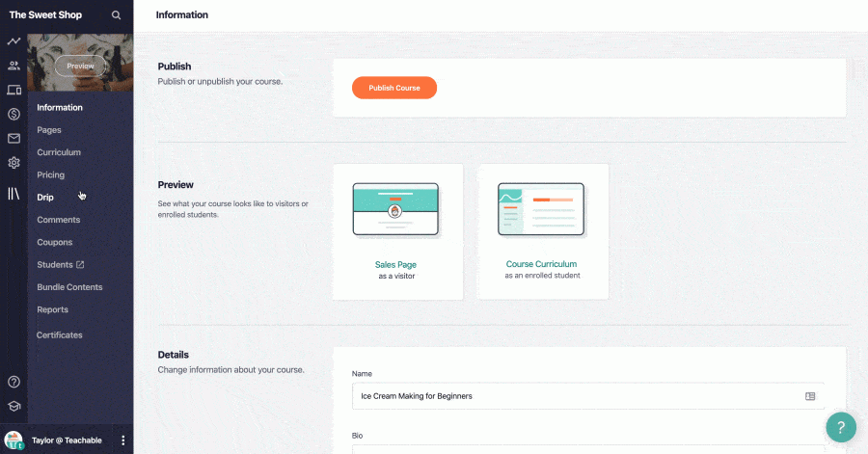868x454 pixels.
Task: Click the Publish Course button
Action: pyautogui.click(x=394, y=88)
